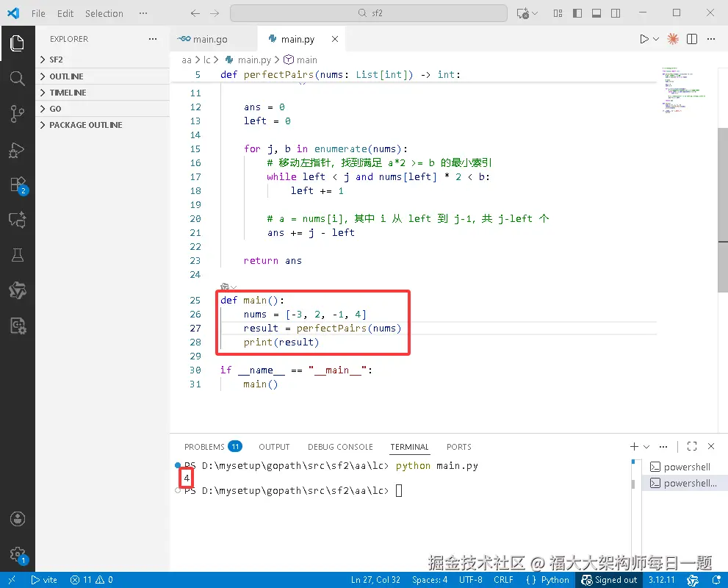Open the Extensions view with badge 2

pyautogui.click(x=18, y=185)
